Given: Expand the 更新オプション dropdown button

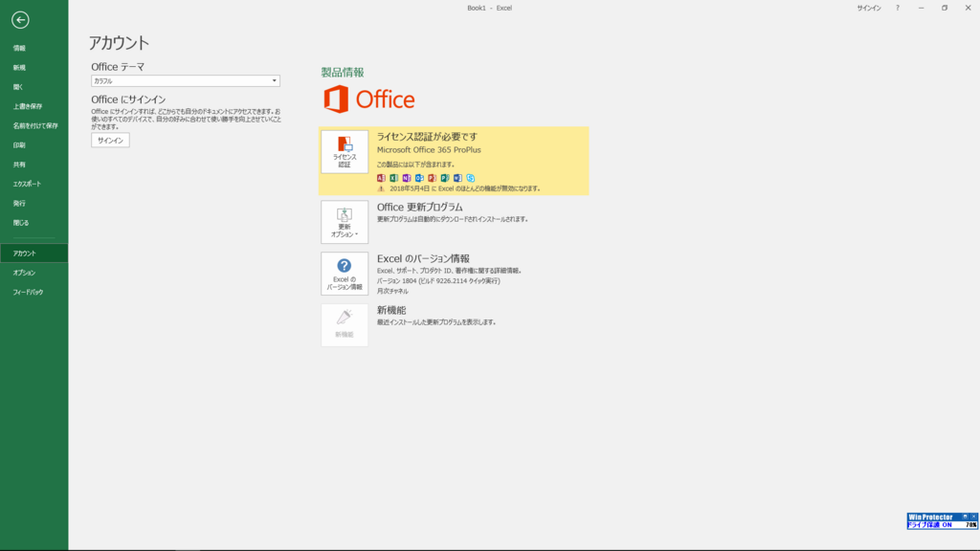Looking at the screenshot, I should coord(345,222).
